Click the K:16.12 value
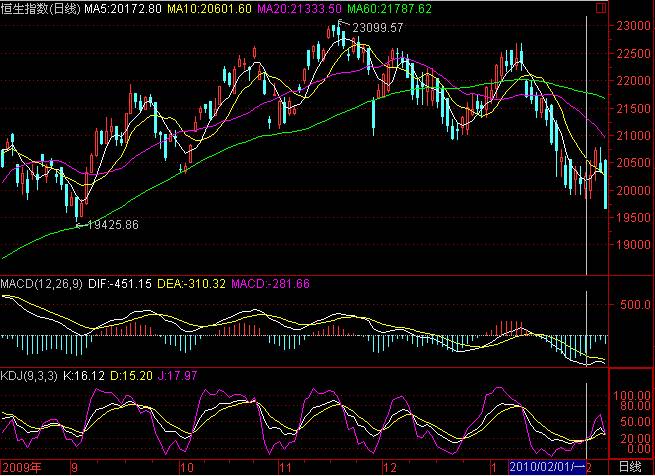Screen dimensions: 655x476 tap(84, 376)
